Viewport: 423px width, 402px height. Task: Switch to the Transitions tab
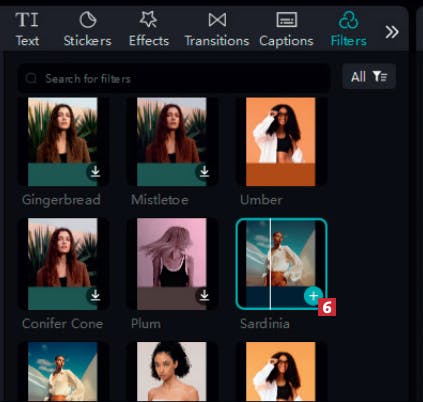pos(217,29)
